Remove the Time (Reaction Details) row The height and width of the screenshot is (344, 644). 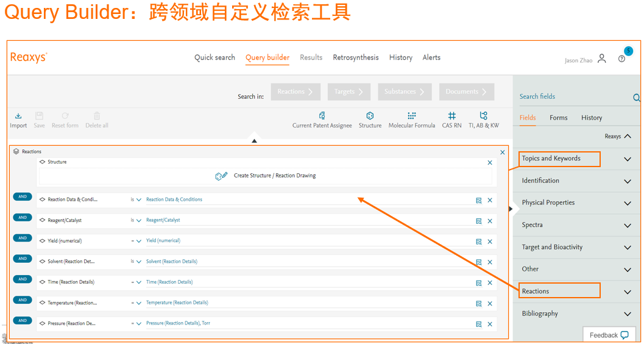point(490,283)
